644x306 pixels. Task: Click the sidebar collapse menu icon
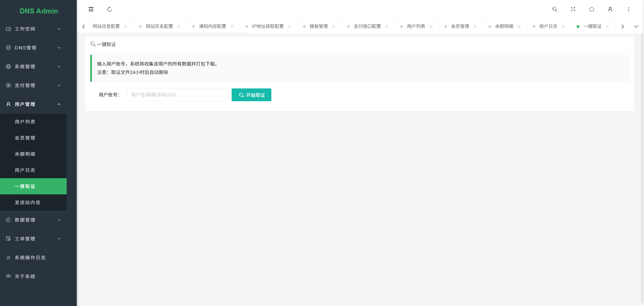[91, 9]
